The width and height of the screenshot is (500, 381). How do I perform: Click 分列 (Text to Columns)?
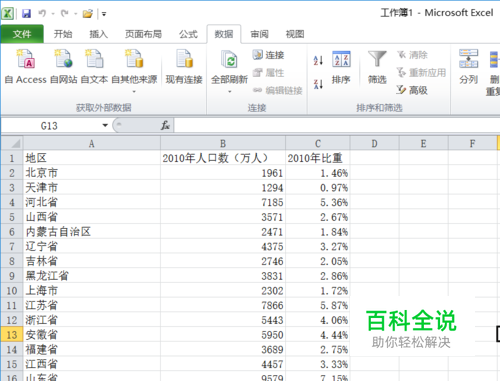tap(468, 67)
